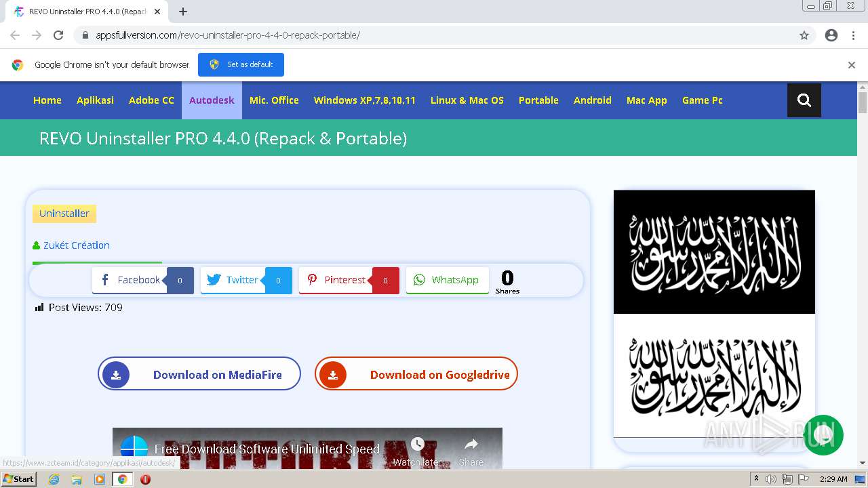Click scrollbar down arrow
The image size is (868, 488).
click(863, 463)
